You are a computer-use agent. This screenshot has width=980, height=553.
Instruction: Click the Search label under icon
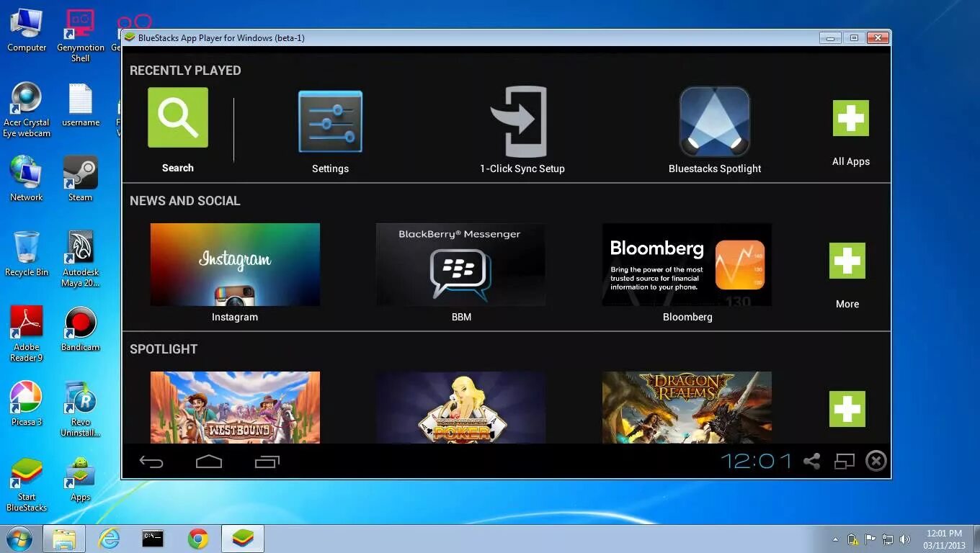click(178, 168)
